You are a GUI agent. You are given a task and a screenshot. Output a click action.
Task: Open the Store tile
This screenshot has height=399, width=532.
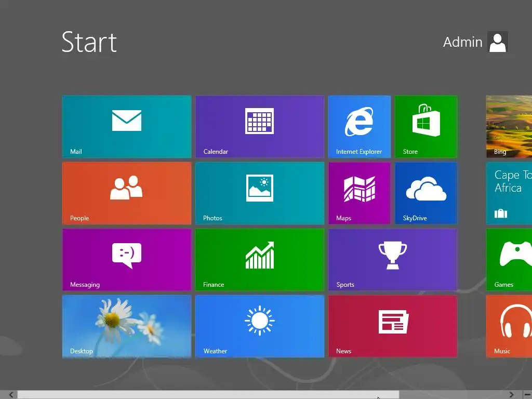click(x=426, y=127)
